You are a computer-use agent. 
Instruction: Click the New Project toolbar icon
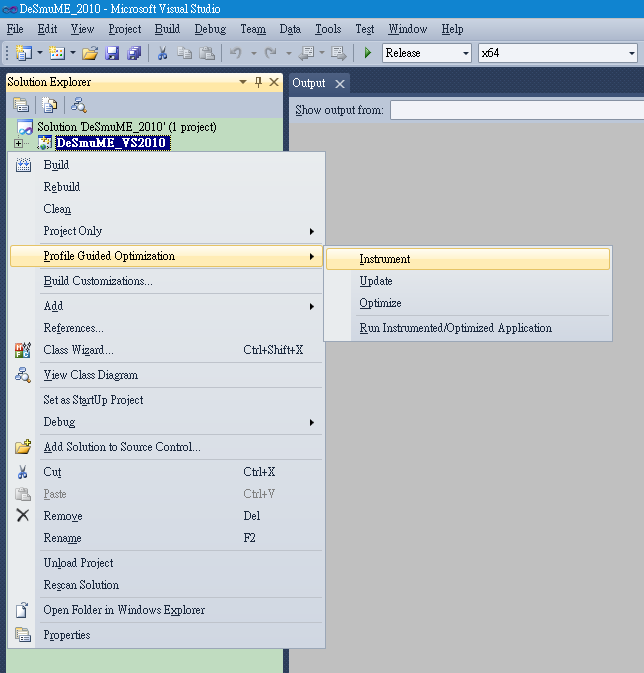(24, 53)
